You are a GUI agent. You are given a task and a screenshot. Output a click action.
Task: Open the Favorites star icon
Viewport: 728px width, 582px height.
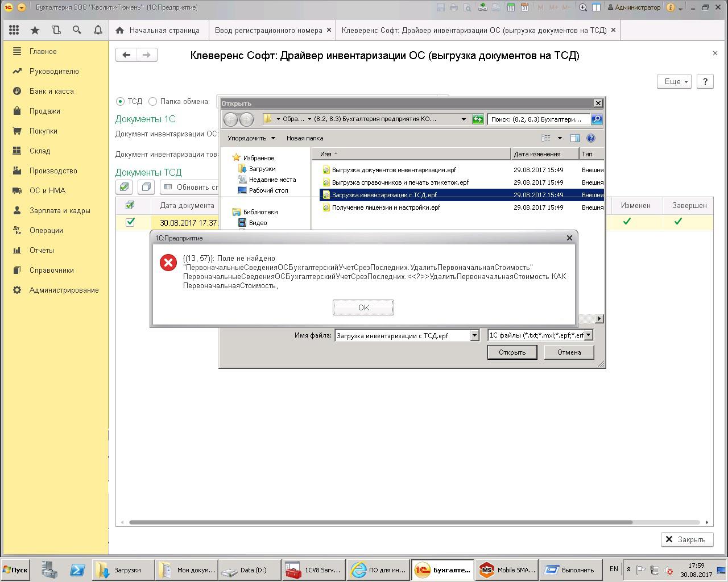[x=35, y=30]
